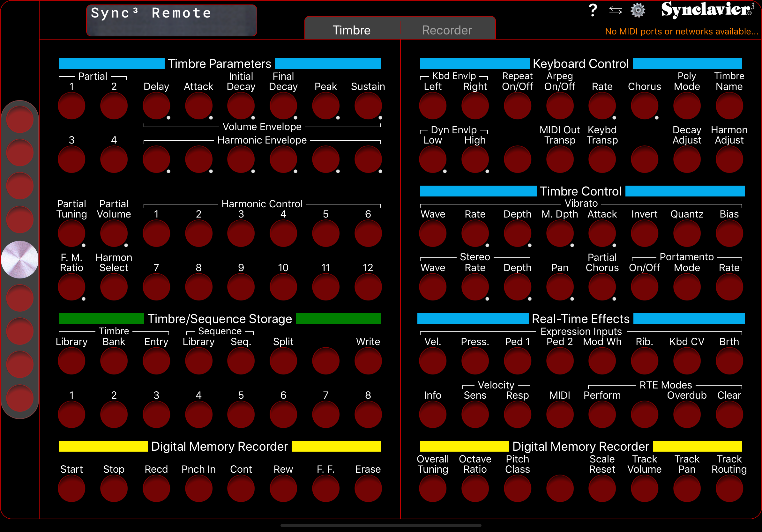Click the Rew rewind button

point(283,489)
